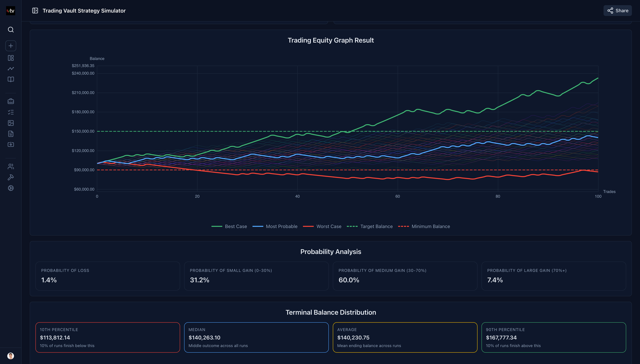Viewport: 640px width, 364px height.
Task: Click the Median balance card
Action: pos(256,337)
